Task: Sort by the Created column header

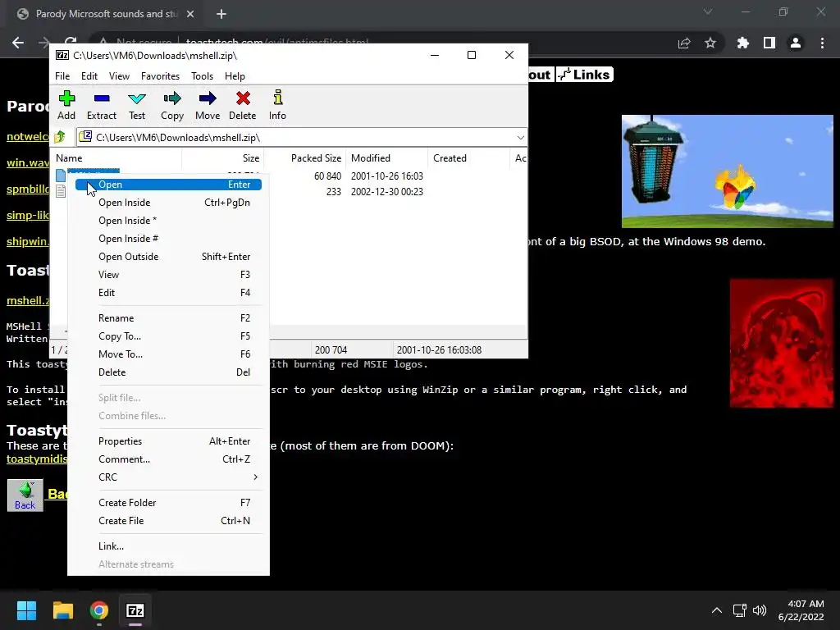Action: click(x=468, y=158)
